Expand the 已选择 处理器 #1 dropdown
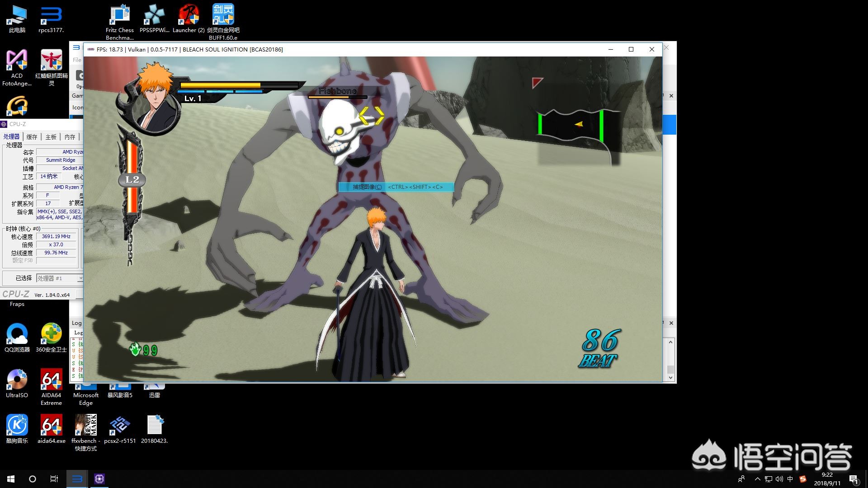 click(x=80, y=278)
